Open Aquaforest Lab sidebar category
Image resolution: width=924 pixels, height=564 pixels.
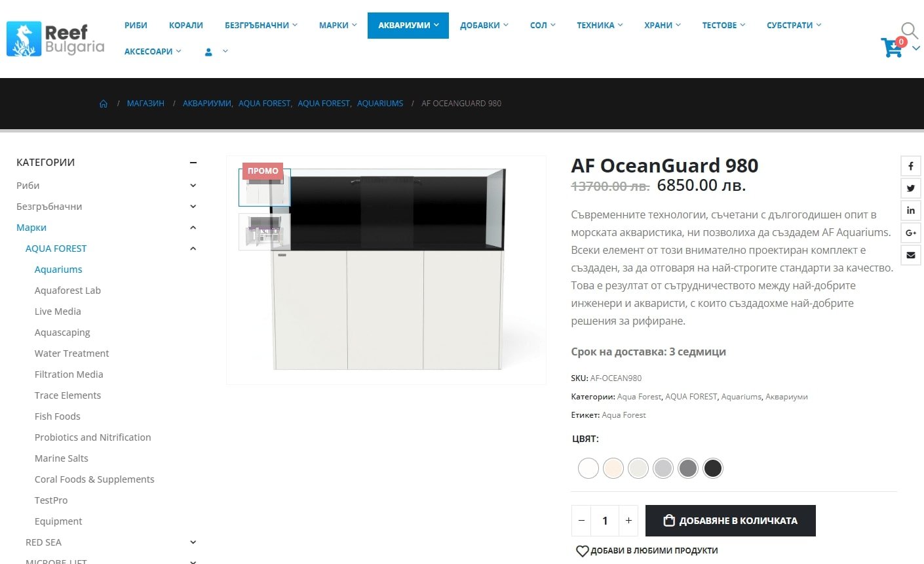pyautogui.click(x=67, y=291)
